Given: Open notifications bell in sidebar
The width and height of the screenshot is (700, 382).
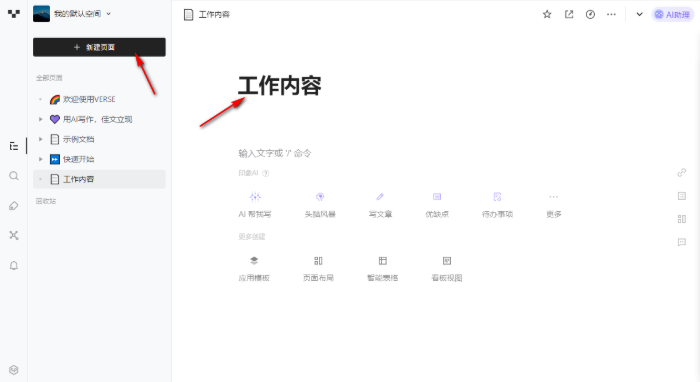Looking at the screenshot, I should pos(14,266).
